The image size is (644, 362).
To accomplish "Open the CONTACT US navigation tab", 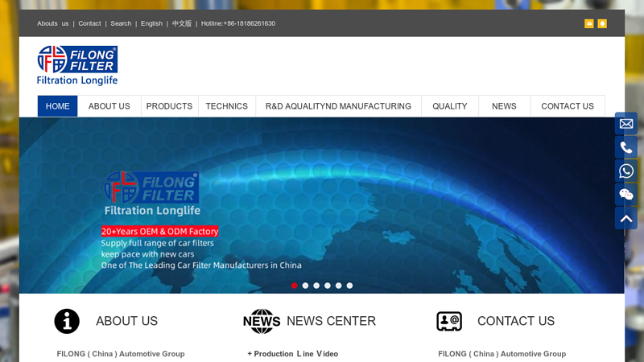I will click(568, 106).
